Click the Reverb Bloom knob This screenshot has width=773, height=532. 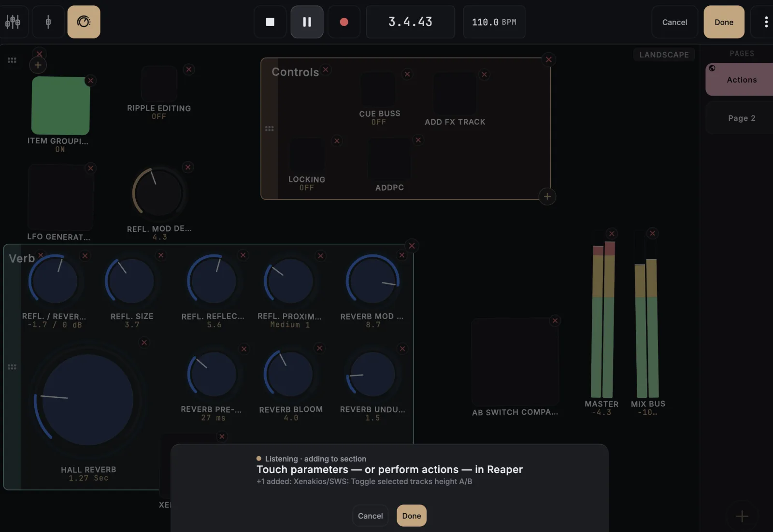pos(289,374)
